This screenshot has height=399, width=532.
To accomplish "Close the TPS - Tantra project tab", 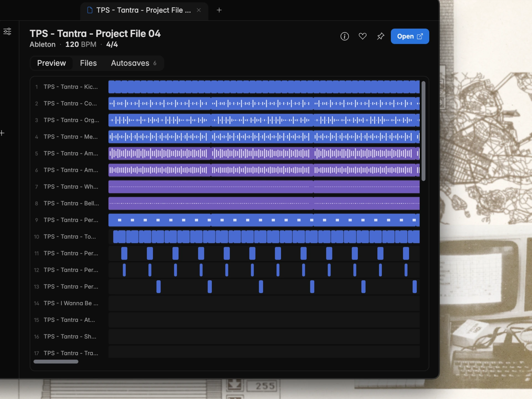I will tap(199, 10).
